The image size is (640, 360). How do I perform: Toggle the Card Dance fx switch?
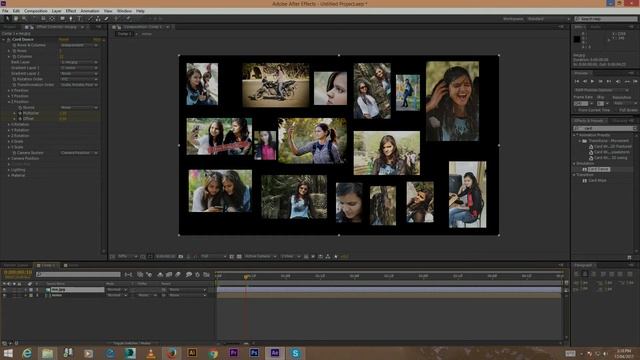click(x=8, y=40)
